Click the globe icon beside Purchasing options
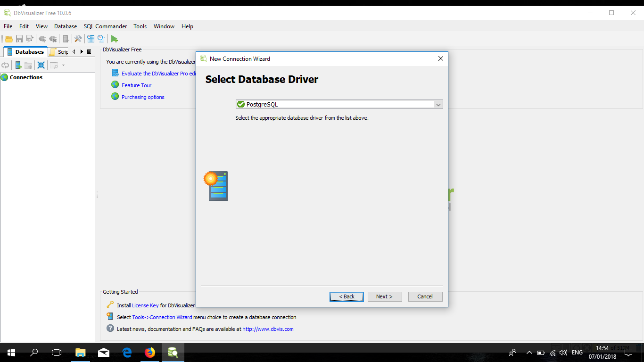 point(115,96)
